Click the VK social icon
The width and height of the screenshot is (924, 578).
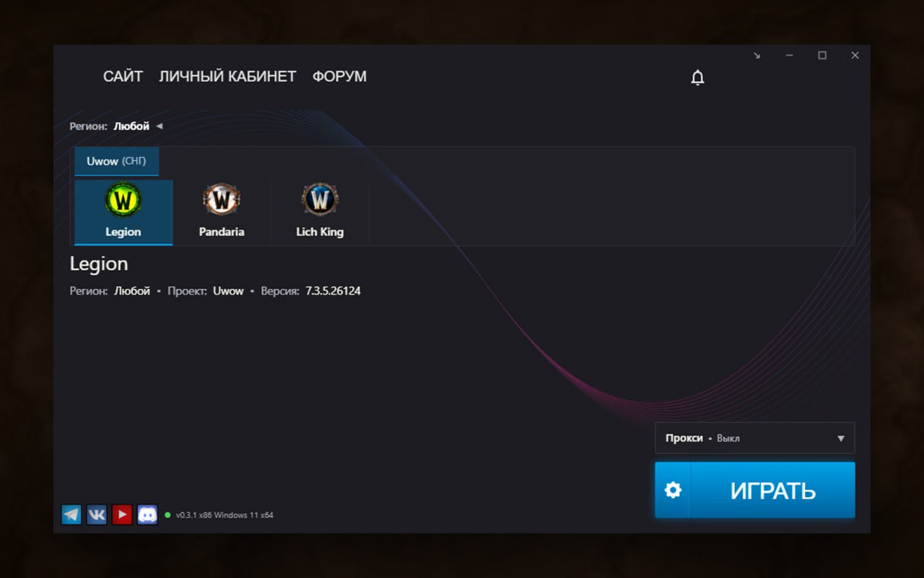(97, 514)
